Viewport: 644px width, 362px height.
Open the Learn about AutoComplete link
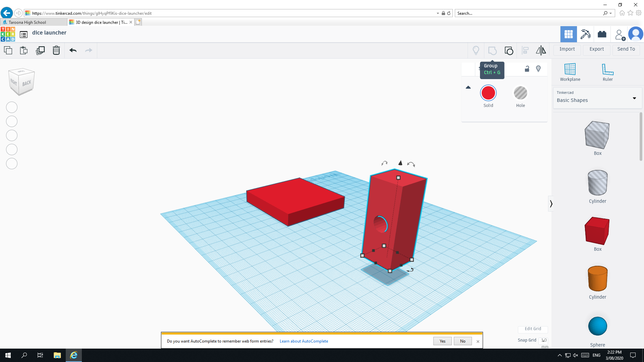click(x=304, y=341)
